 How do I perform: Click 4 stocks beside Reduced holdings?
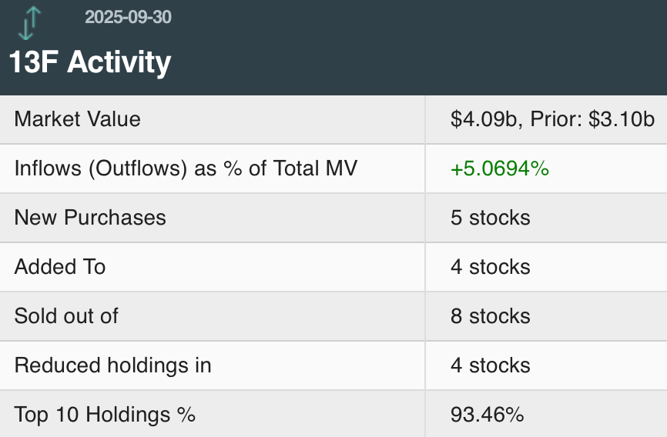pos(490,365)
